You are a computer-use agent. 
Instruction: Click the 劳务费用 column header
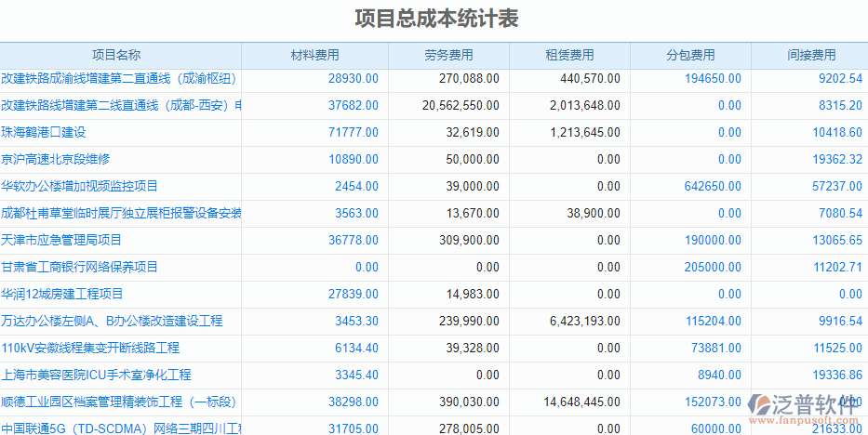coord(448,56)
